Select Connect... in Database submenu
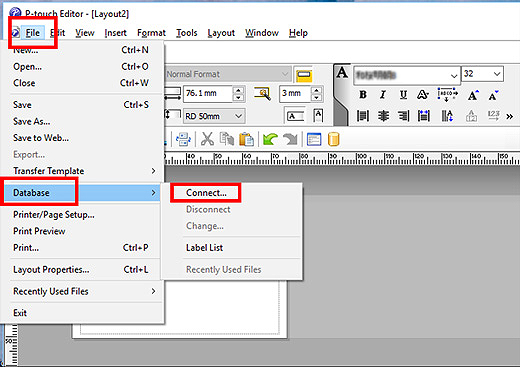Screen dimensions: 520x367 tap(206, 193)
